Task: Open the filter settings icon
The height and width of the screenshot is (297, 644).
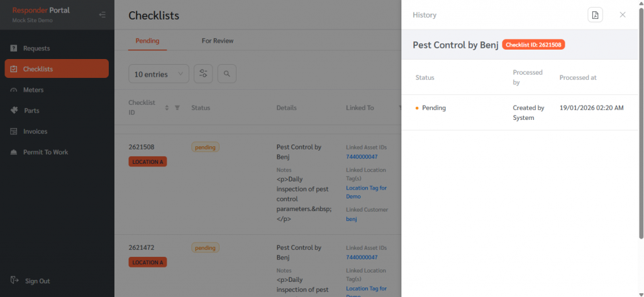Action: (x=203, y=74)
